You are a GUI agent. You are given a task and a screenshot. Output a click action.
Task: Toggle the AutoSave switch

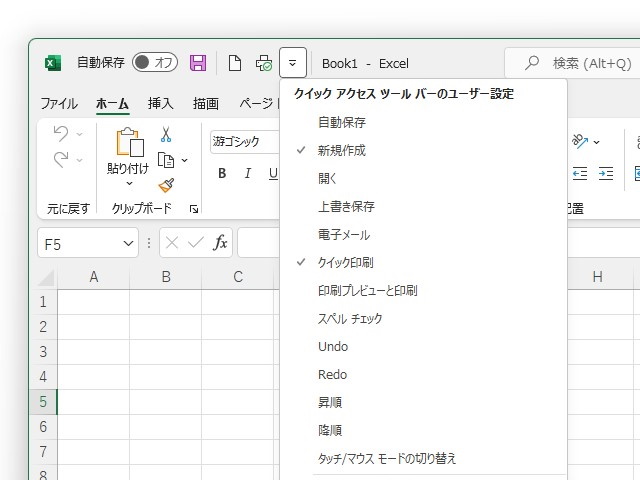point(155,62)
